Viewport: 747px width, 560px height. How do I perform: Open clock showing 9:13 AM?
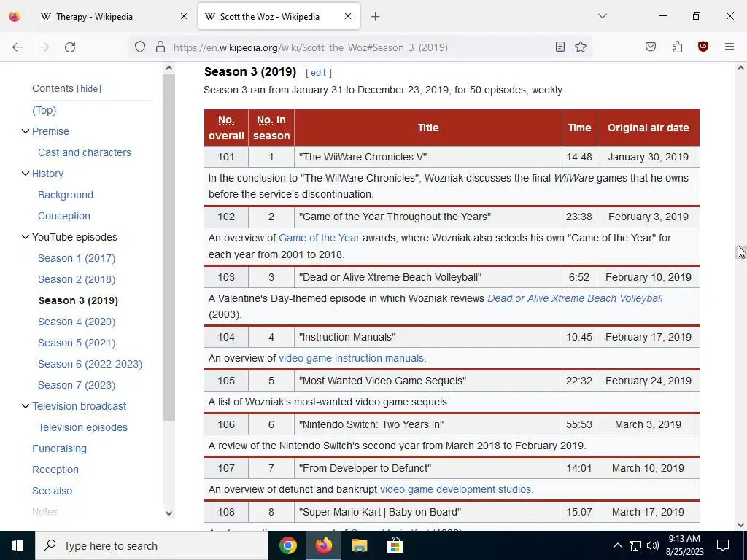684,545
